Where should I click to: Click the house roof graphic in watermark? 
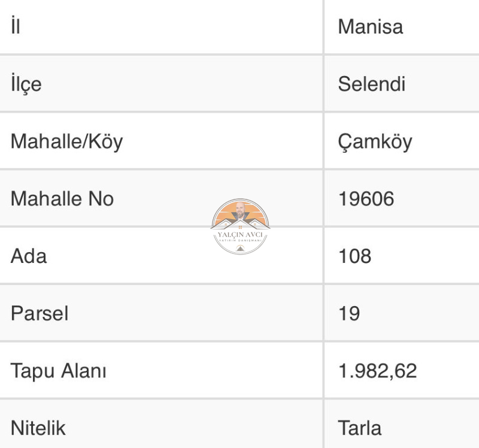tap(241, 224)
